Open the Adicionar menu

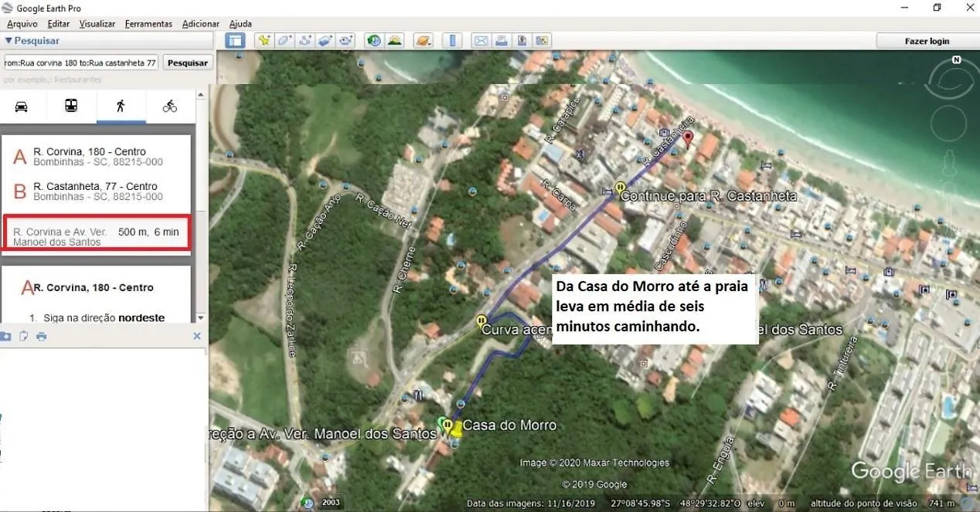coord(201,24)
